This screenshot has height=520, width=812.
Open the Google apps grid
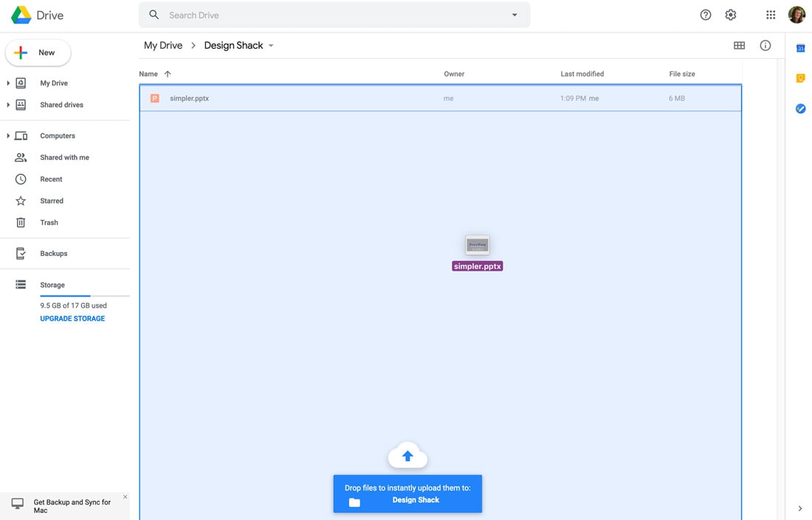(771, 15)
